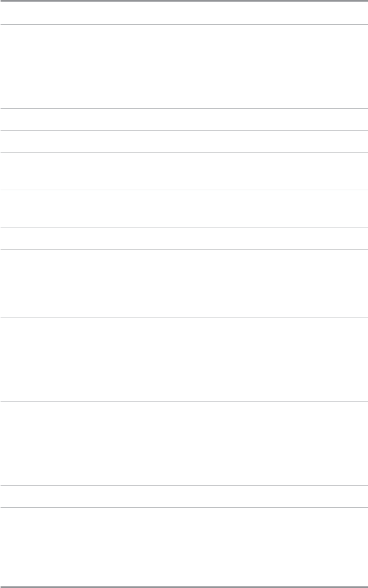This screenshot has width=368, height=588.
Task: Click the tall blank ninth row
Action: [x=184, y=359]
